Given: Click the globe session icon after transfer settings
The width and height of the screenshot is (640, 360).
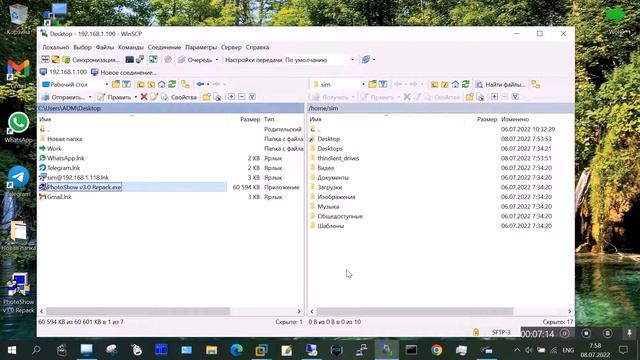Looking at the screenshot, I should [366, 60].
